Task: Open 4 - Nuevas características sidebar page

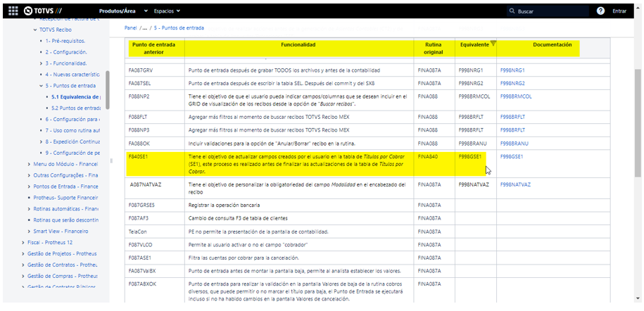Action: 72,75
